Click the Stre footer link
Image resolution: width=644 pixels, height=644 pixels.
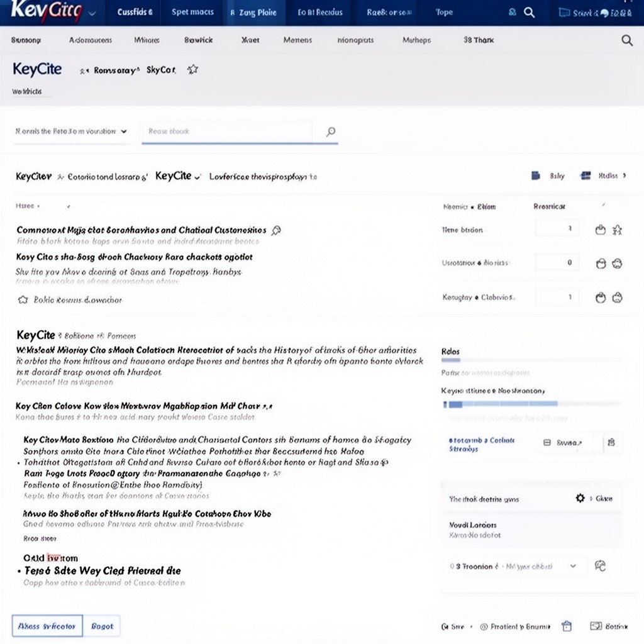(453, 627)
